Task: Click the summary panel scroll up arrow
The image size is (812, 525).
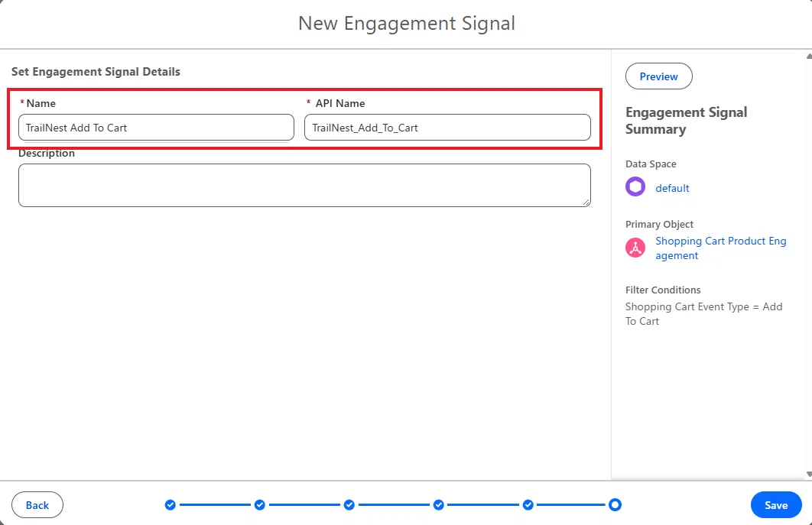Action: 808,56
